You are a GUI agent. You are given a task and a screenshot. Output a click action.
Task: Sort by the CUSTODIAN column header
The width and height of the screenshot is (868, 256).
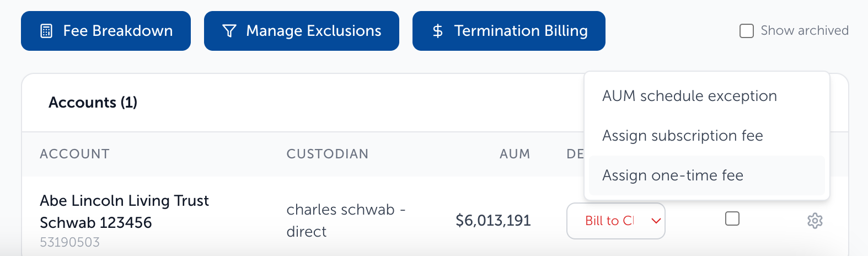point(327,154)
